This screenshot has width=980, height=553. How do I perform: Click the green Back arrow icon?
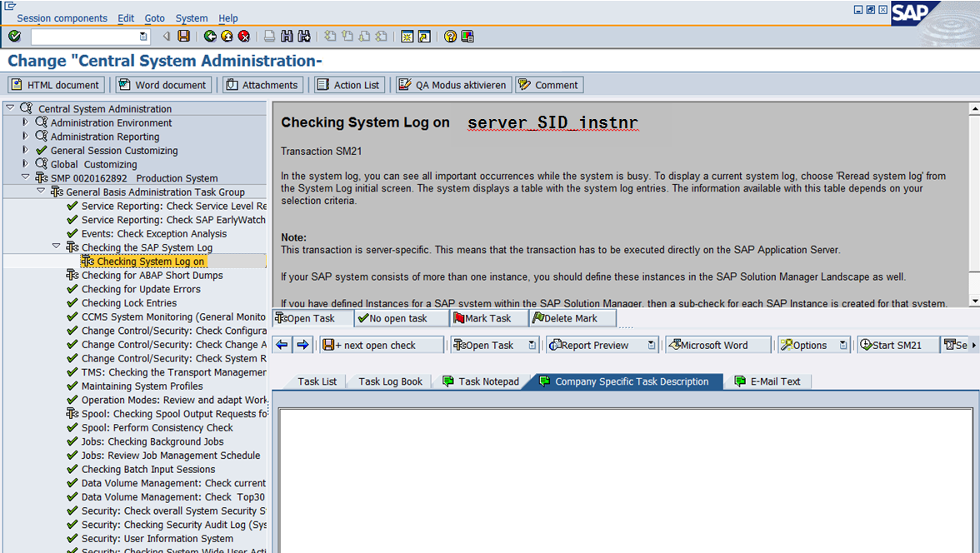(210, 37)
